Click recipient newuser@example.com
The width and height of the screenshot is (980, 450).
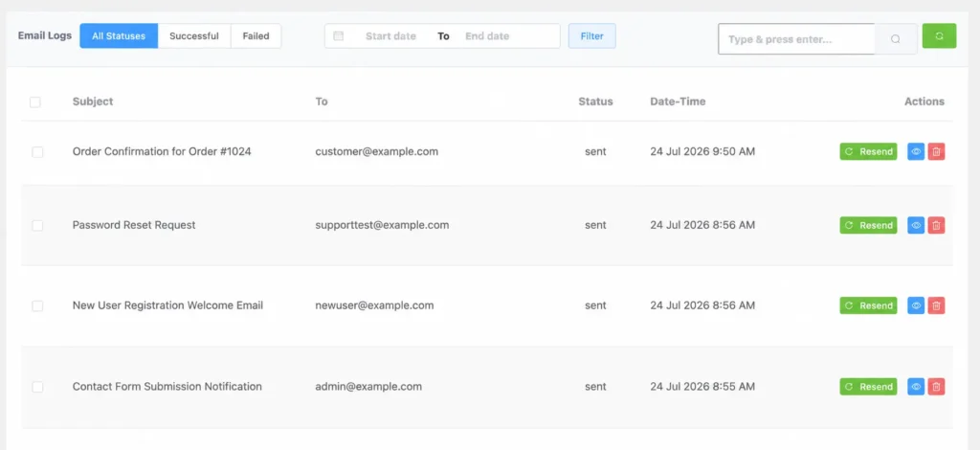point(374,305)
